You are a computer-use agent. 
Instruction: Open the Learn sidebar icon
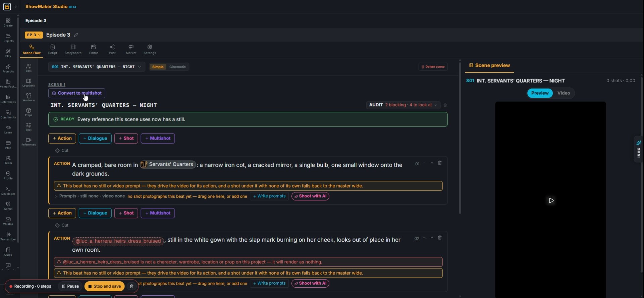[8, 130]
